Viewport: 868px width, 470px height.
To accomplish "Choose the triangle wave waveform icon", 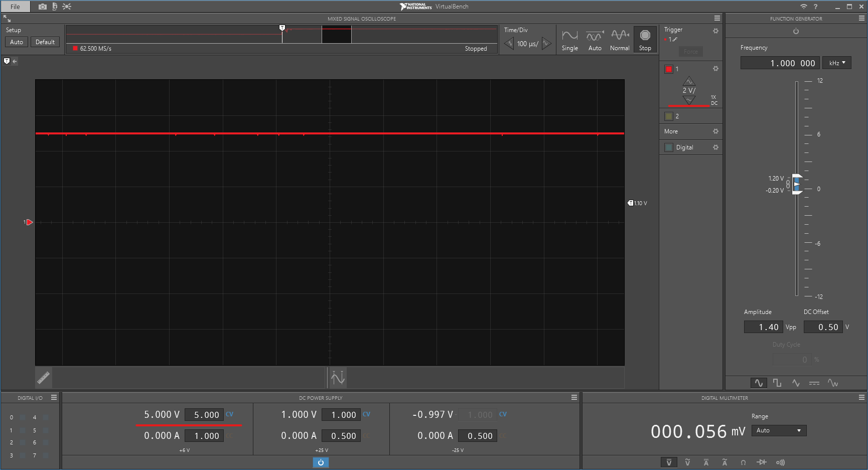I will (796, 383).
